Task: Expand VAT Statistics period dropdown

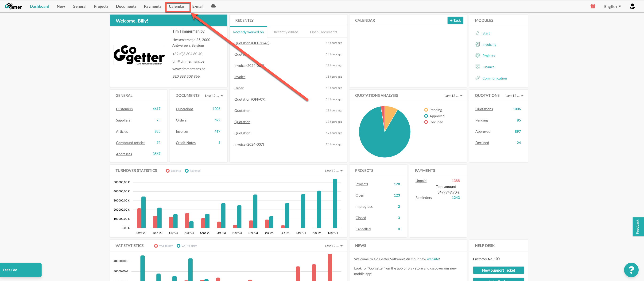Action: coord(334,246)
